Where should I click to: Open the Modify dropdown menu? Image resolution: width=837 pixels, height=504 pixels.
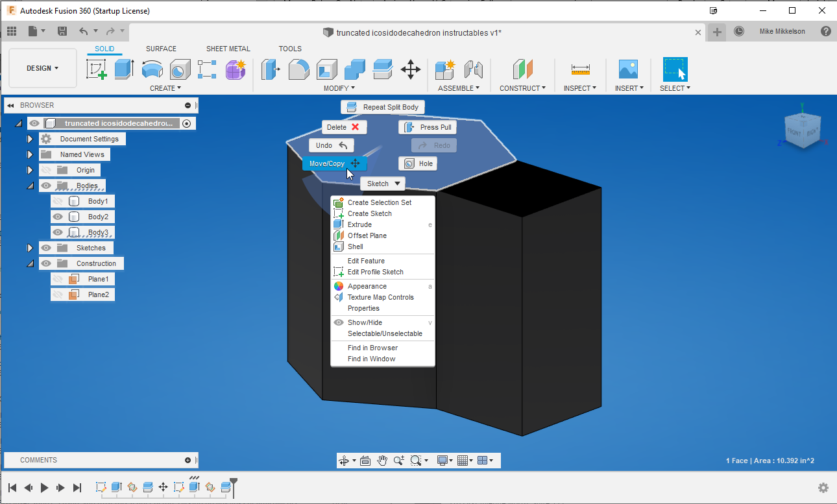[x=339, y=88]
